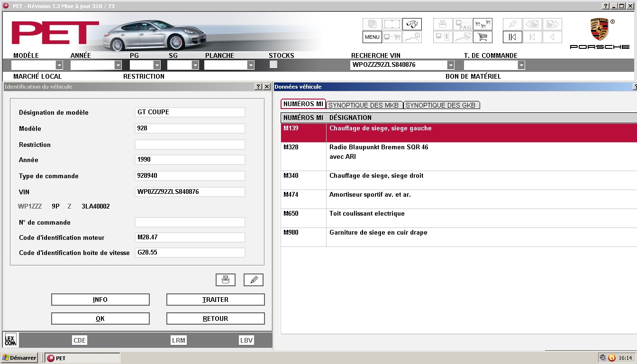637x364 pixels.
Task: Expand the ANNÉE dropdown
Action: [x=118, y=65]
